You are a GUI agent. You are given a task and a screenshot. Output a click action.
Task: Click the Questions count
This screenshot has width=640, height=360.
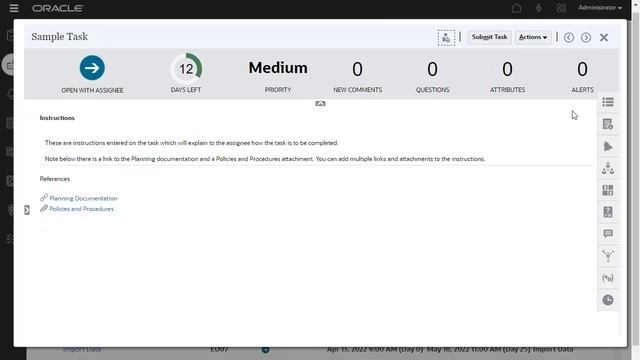(432, 69)
